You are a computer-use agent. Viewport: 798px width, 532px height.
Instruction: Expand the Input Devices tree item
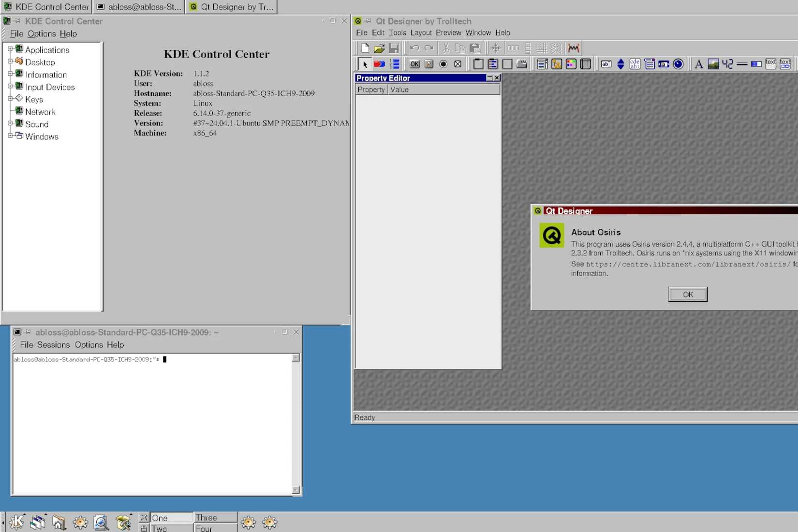coord(11,87)
